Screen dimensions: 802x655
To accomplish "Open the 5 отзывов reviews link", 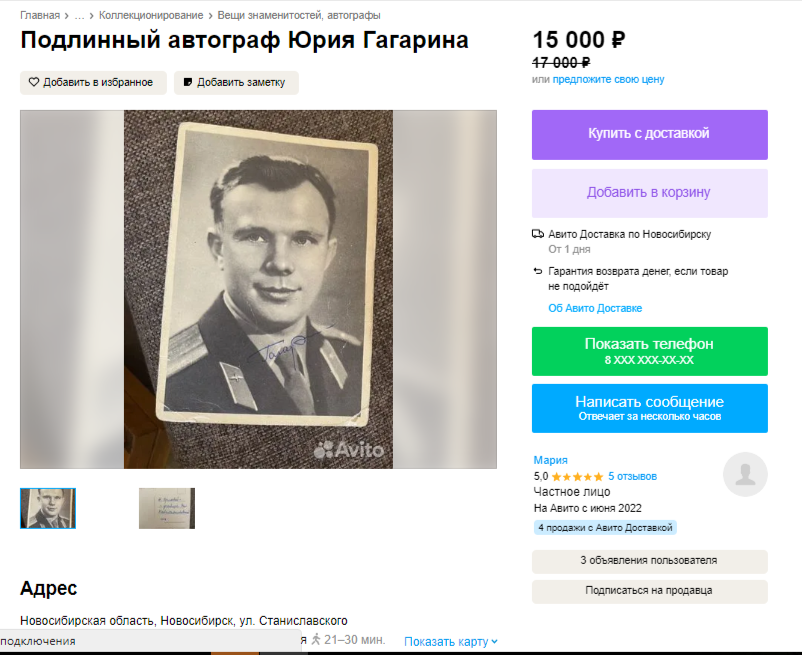I will (632, 477).
